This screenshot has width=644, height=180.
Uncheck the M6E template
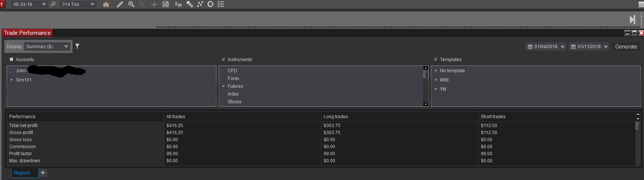(x=436, y=80)
